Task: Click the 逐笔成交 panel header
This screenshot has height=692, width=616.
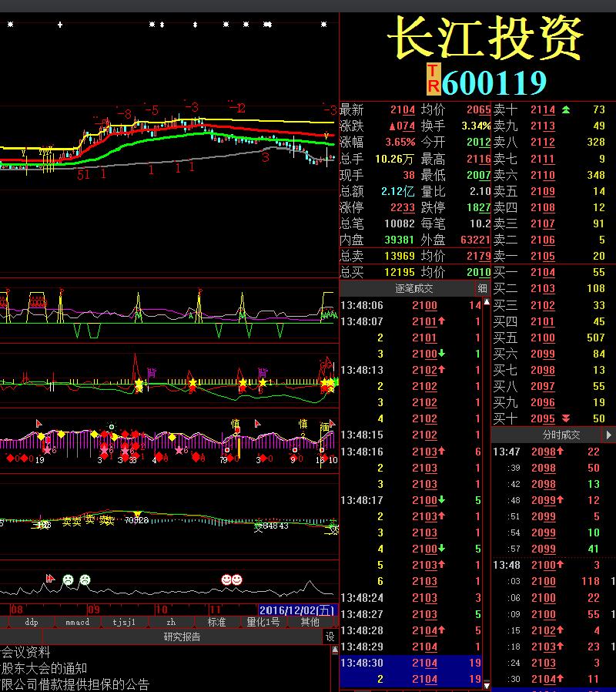Action: 413,289
